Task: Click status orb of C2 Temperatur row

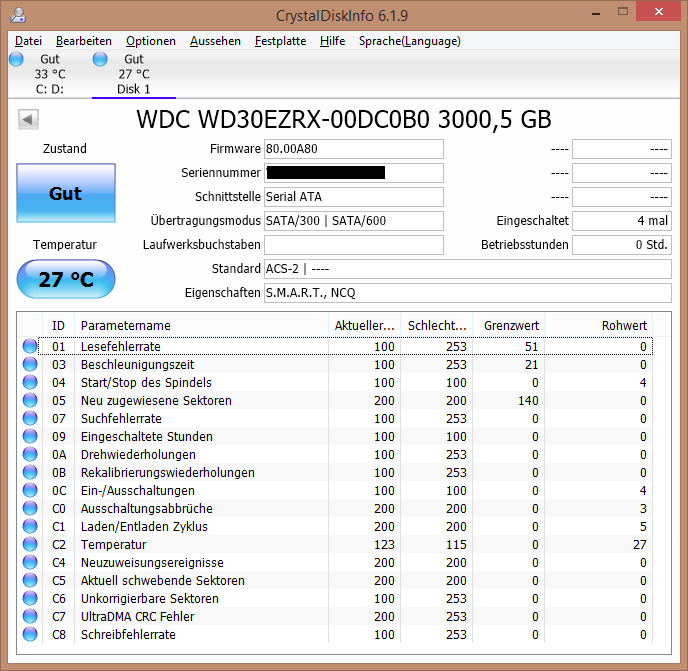Action: coord(30,544)
